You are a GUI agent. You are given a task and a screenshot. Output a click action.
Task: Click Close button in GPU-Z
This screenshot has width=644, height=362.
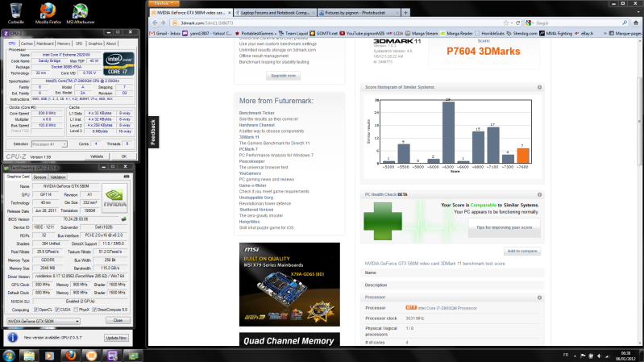(118, 320)
